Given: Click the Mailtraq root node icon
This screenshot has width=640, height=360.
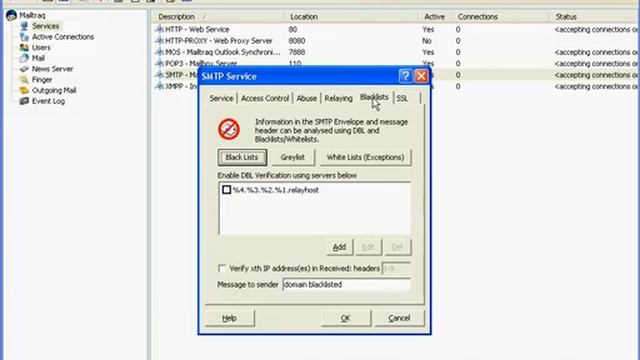Looking at the screenshot, I should click(x=11, y=16).
